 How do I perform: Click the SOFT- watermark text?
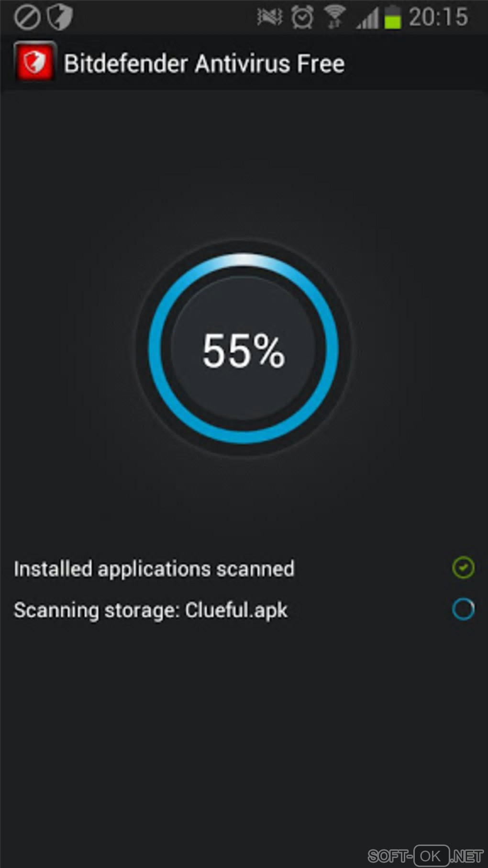(389, 856)
